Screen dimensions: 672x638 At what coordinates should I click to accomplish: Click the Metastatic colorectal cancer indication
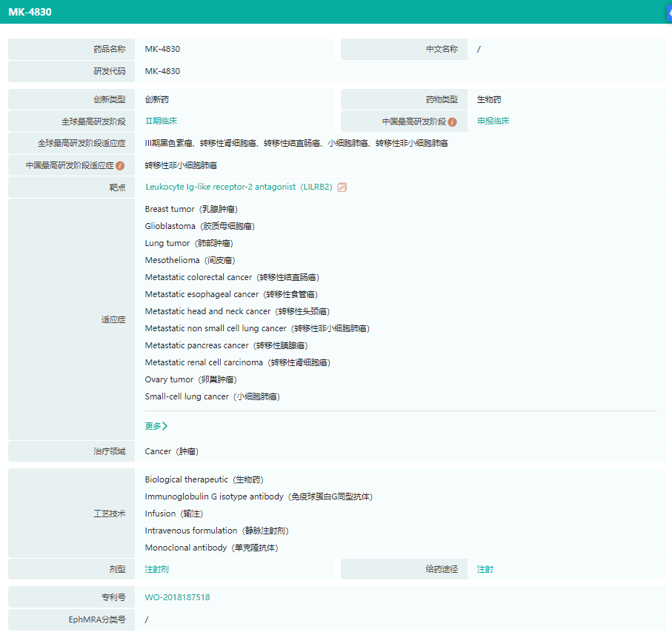point(232,277)
